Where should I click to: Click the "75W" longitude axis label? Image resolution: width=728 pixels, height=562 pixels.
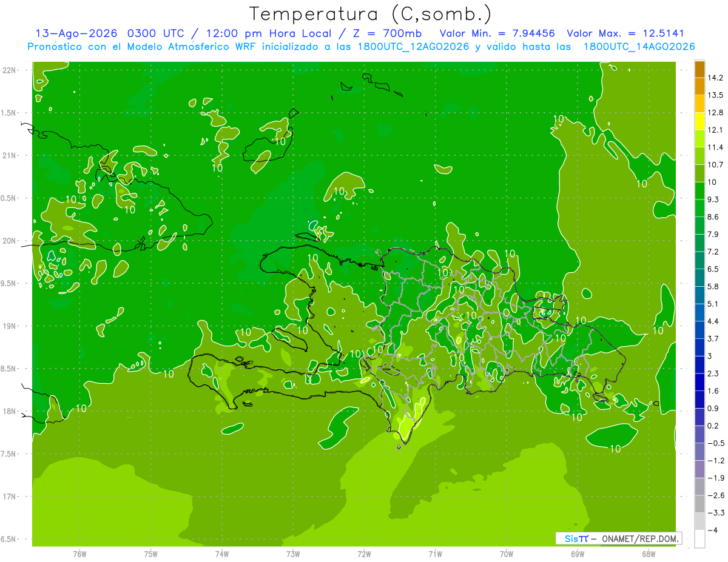(x=151, y=554)
